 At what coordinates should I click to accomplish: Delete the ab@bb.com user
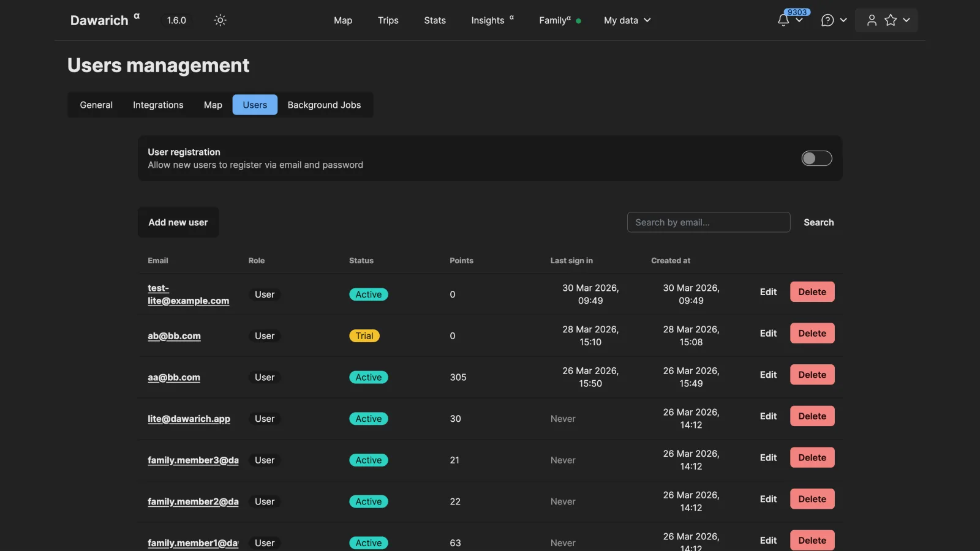click(x=812, y=333)
